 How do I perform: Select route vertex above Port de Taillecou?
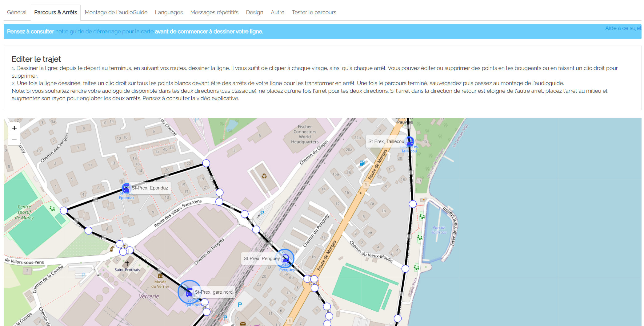413,204
